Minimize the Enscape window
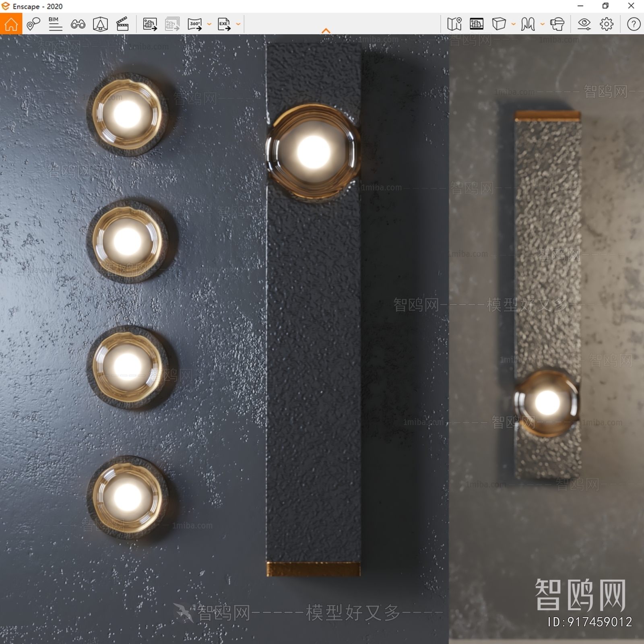This screenshot has height=644, width=644. [x=580, y=6]
